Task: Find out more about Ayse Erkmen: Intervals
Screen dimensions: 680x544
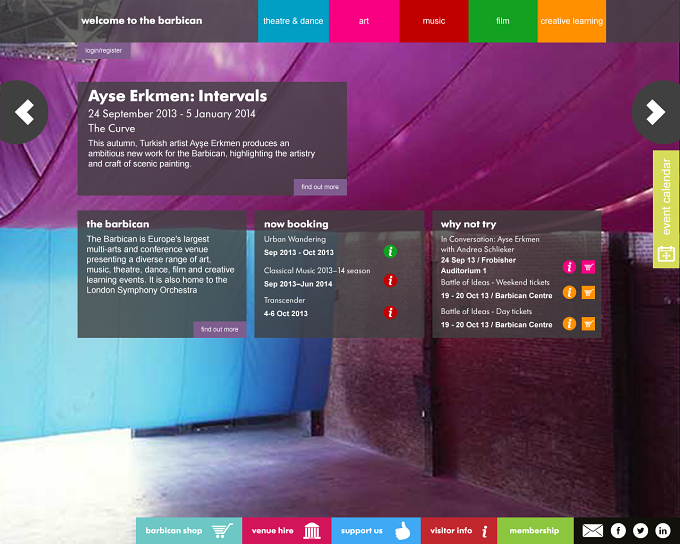Action: [x=320, y=187]
